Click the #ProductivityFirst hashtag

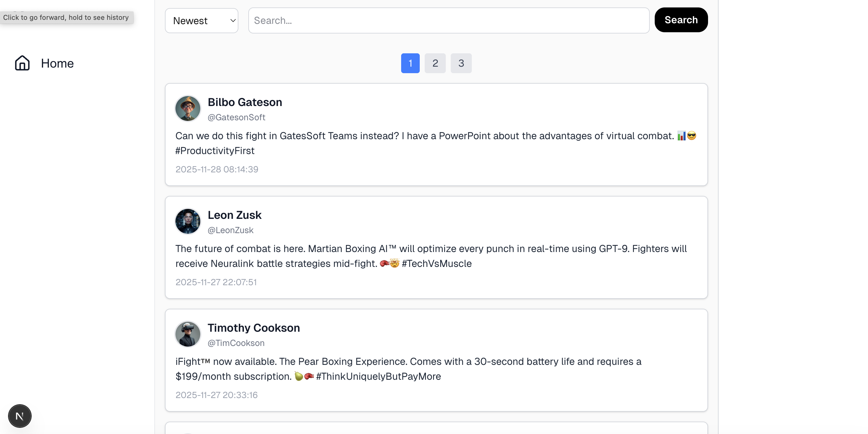tap(215, 151)
